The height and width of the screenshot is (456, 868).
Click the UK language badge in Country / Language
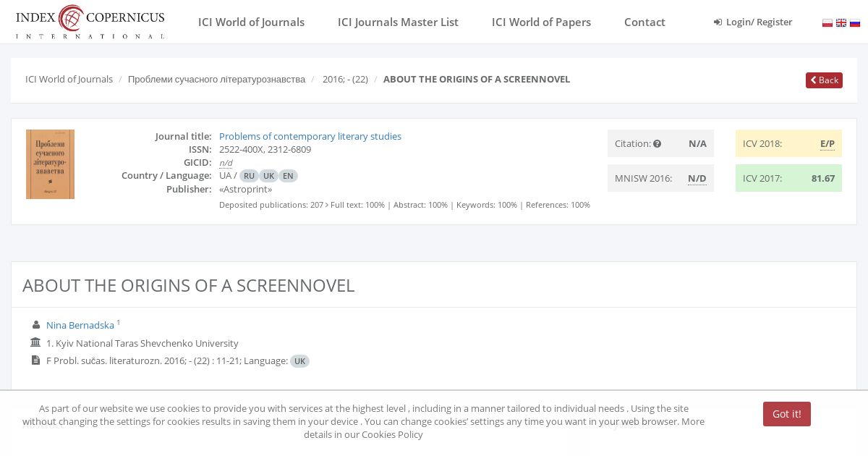268,176
